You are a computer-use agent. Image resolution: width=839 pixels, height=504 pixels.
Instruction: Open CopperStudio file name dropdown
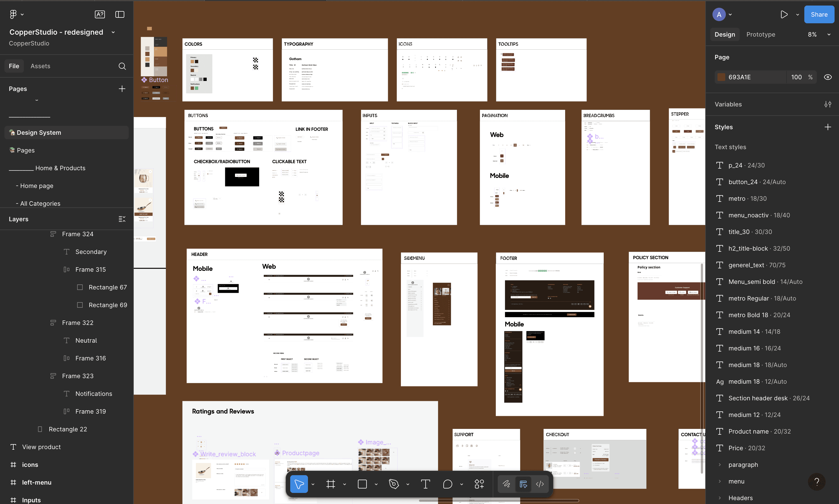coord(113,32)
